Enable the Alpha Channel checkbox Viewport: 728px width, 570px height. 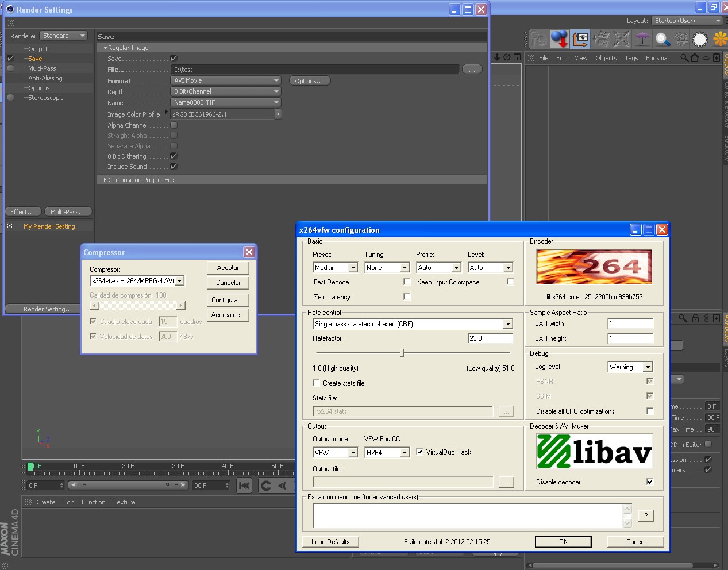pyautogui.click(x=174, y=125)
